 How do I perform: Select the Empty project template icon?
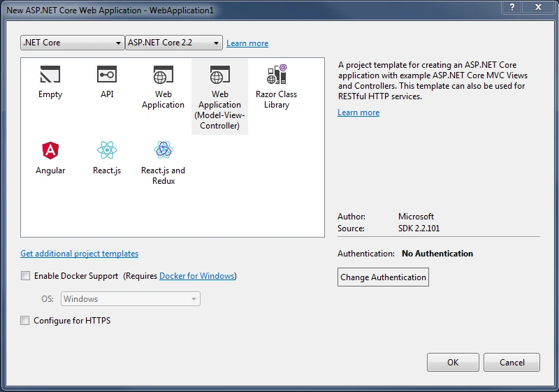coord(50,74)
